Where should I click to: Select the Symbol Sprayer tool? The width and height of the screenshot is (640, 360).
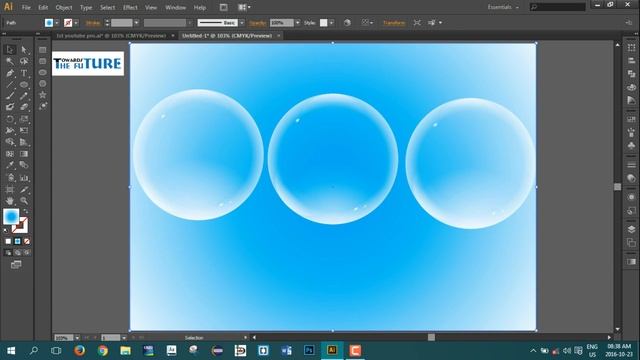pos(10,178)
